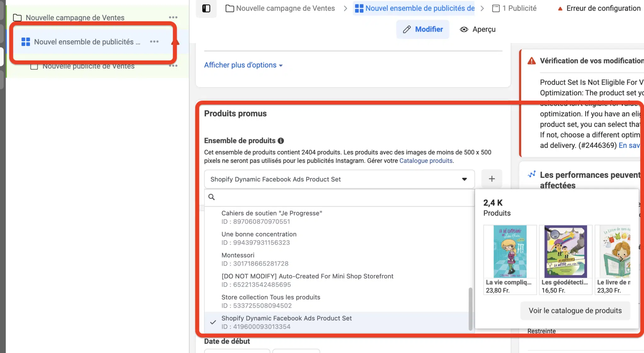Open three-dot menu for Nouvel ensemble de publicités

[x=154, y=42]
